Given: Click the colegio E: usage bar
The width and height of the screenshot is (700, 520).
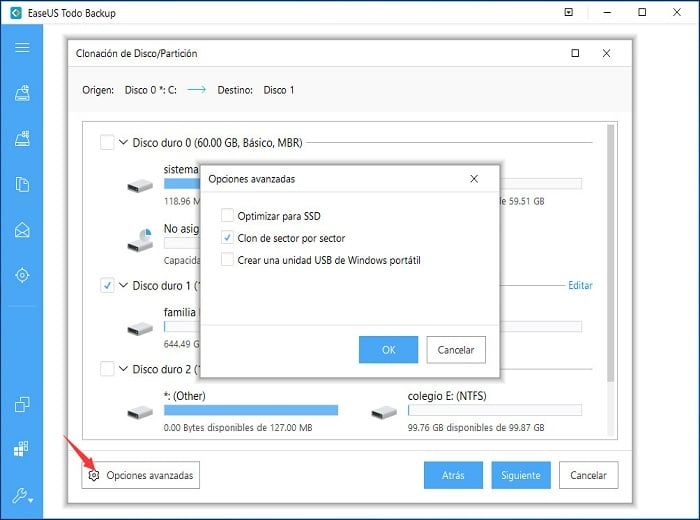Looking at the screenshot, I should (x=495, y=410).
